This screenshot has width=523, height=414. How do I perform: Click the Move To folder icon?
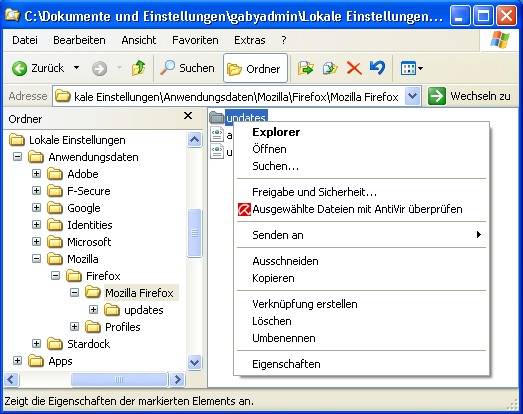[306, 68]
